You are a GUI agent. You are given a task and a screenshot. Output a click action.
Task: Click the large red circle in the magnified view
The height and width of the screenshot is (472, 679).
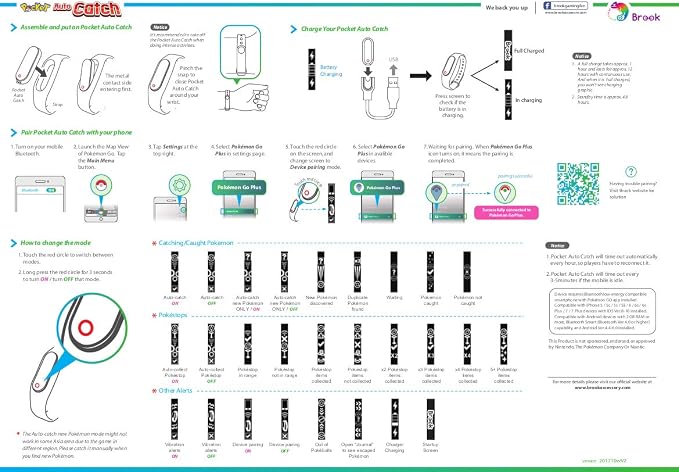pyautogui.click(x=85, y=328)
